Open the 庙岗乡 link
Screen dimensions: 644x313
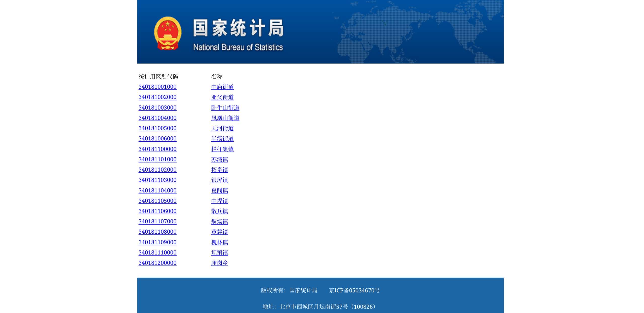(220, 263)
